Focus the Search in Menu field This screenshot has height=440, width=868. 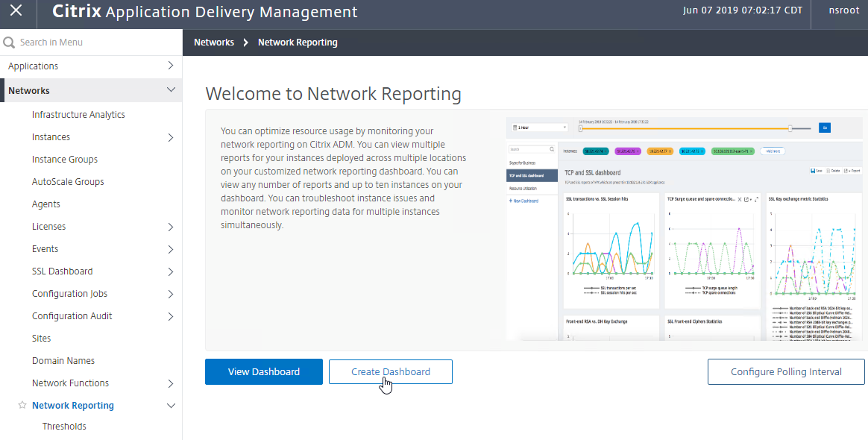[x=91, y=42]
